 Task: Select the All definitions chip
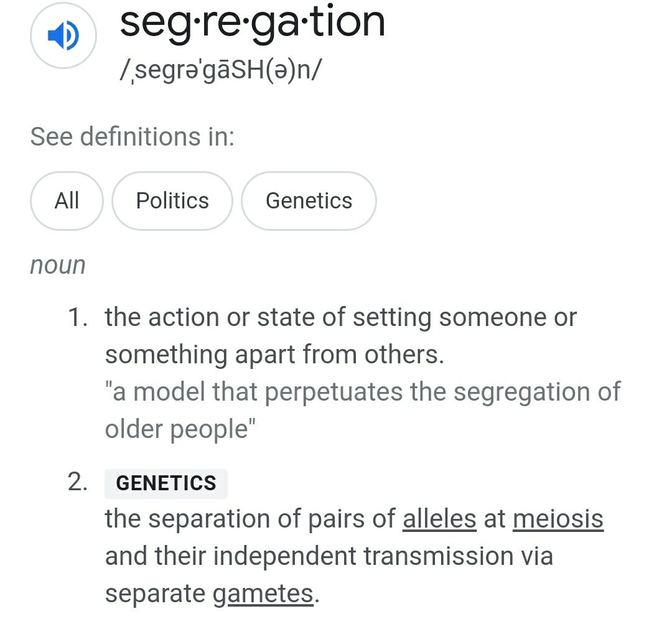coord(67,200)
